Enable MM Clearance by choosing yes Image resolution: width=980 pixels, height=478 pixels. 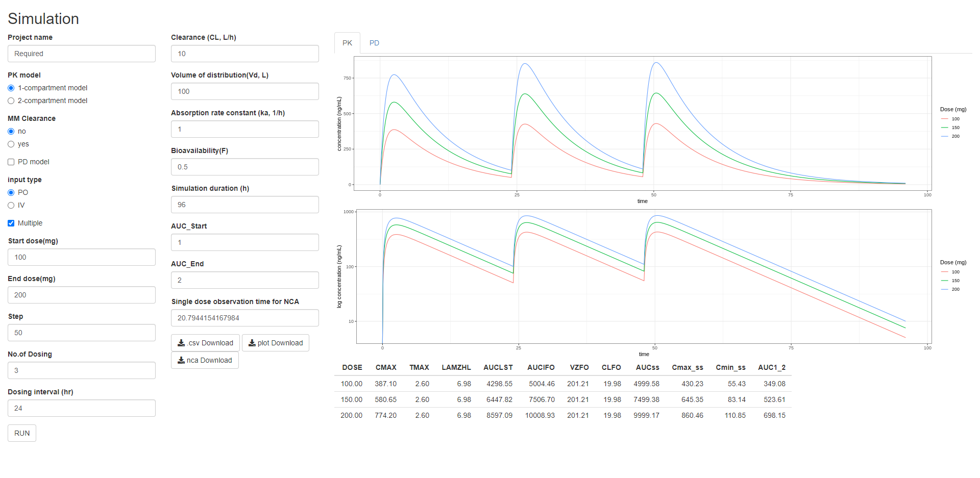click(x=11, y=144)
